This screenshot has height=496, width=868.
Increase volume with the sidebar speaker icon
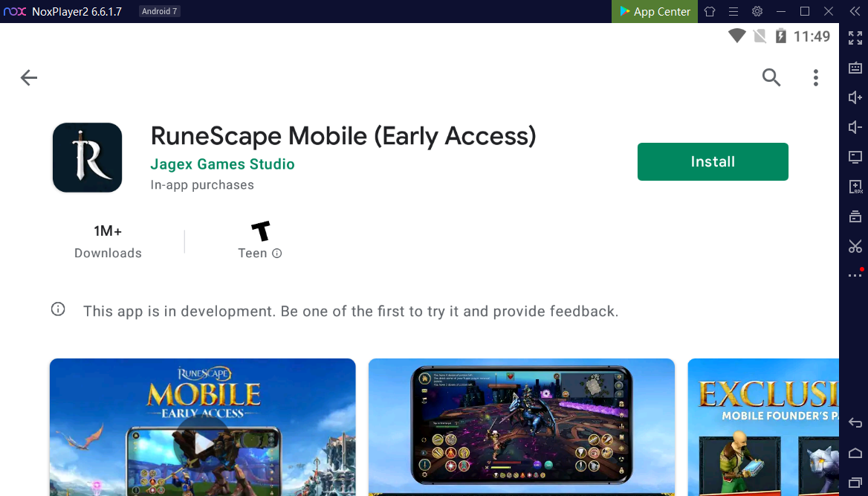855,97
